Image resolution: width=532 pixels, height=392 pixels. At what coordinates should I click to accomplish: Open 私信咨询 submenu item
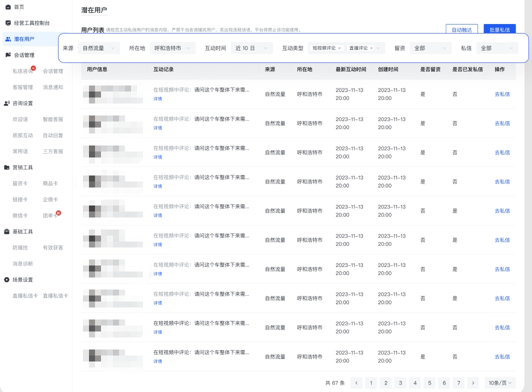click(x=22, y=71)
